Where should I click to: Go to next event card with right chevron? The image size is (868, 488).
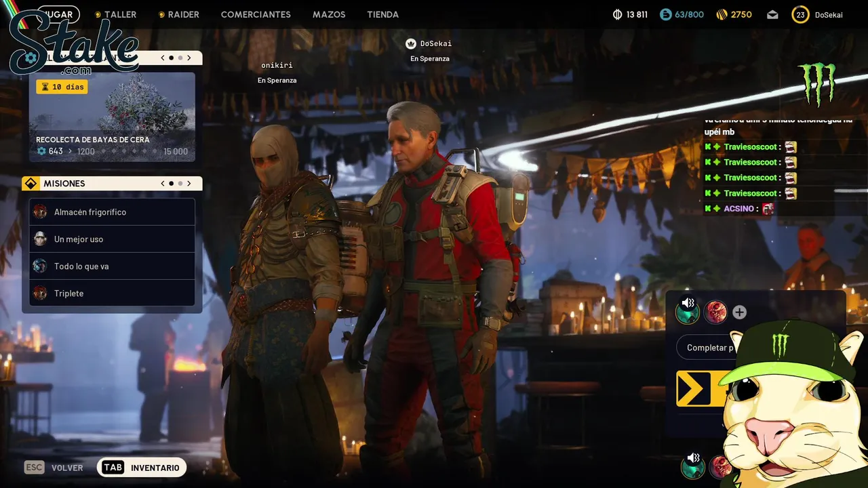click(x=189, y=58)
